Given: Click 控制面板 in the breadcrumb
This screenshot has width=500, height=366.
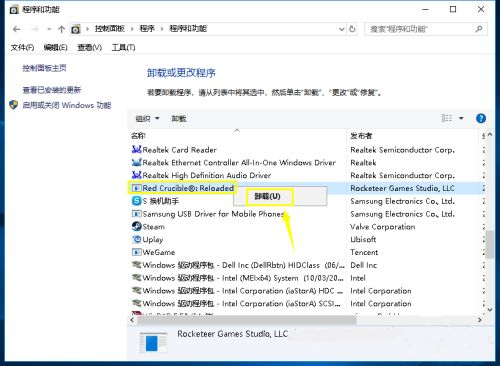Looking at the screenshot, I should tap(110, 29).
